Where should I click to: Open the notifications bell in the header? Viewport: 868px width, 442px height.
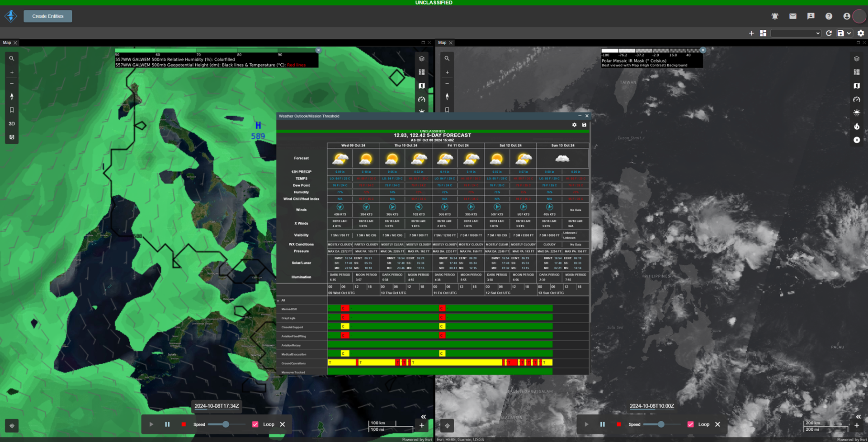[x=775, y=16]
